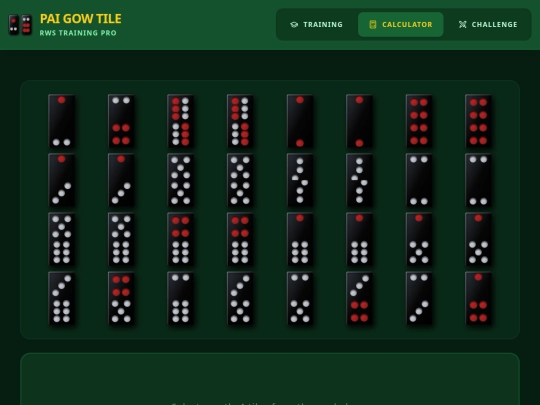Select the left red 4-6 tile
Image resolution: width=540 pixels, height=405 pixels.
(180, 239)
